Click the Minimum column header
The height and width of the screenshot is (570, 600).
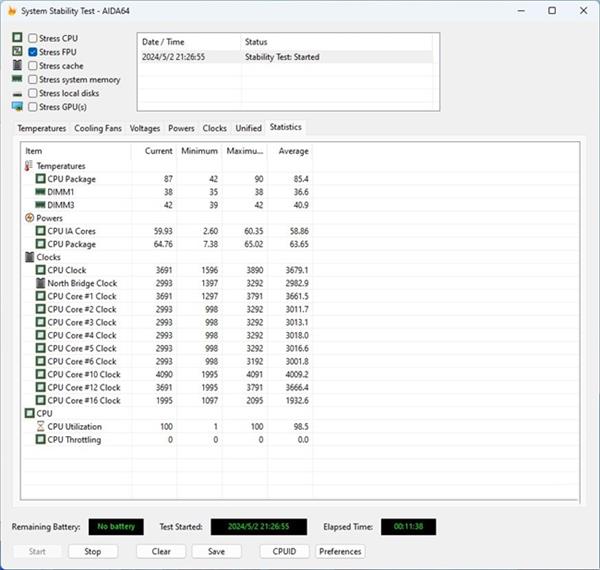click(199, 151)
